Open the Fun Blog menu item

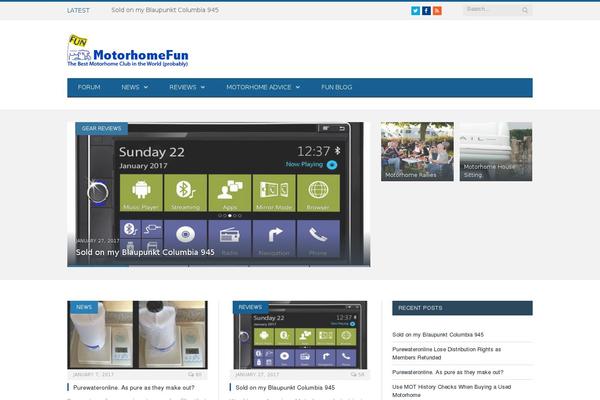336,88
